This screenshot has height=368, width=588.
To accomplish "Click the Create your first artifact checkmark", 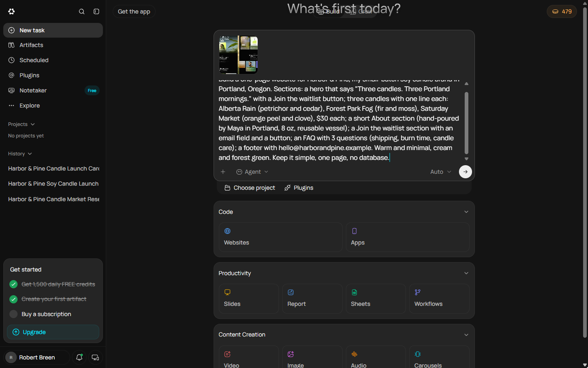I will click(13, 299).
